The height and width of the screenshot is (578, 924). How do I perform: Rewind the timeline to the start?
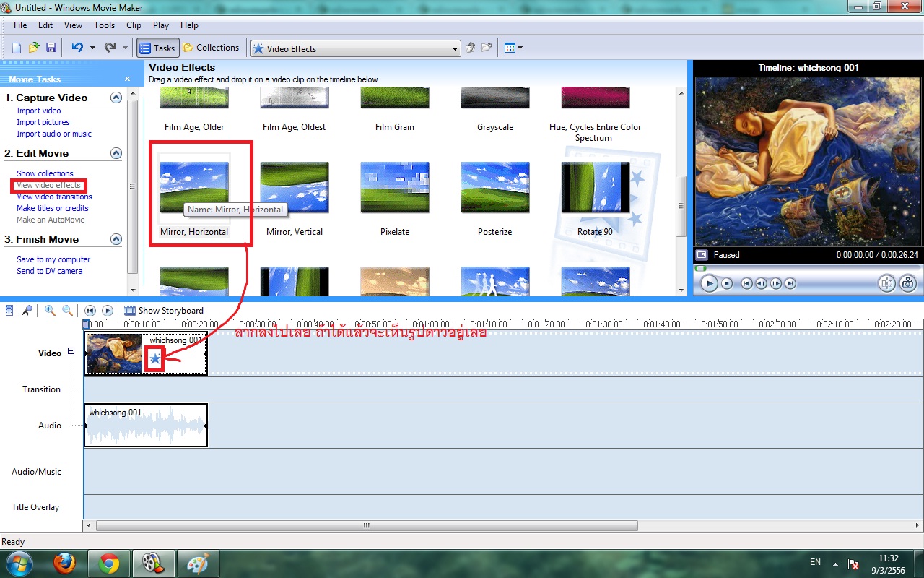click(90, 311)
